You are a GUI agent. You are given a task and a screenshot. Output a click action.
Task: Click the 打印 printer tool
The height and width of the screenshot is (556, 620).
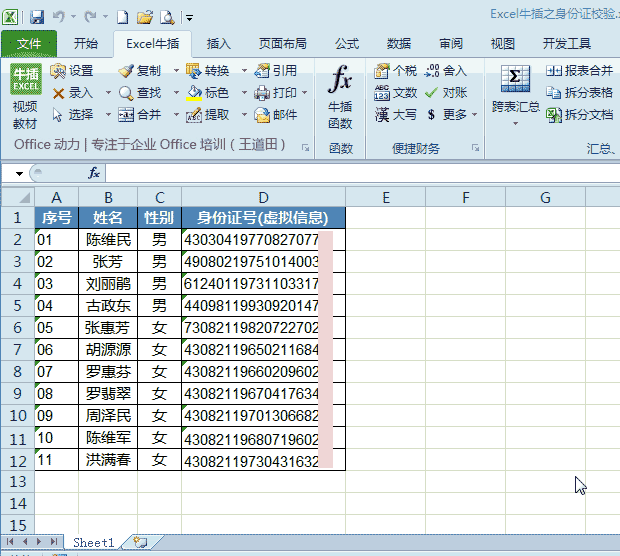276,93
